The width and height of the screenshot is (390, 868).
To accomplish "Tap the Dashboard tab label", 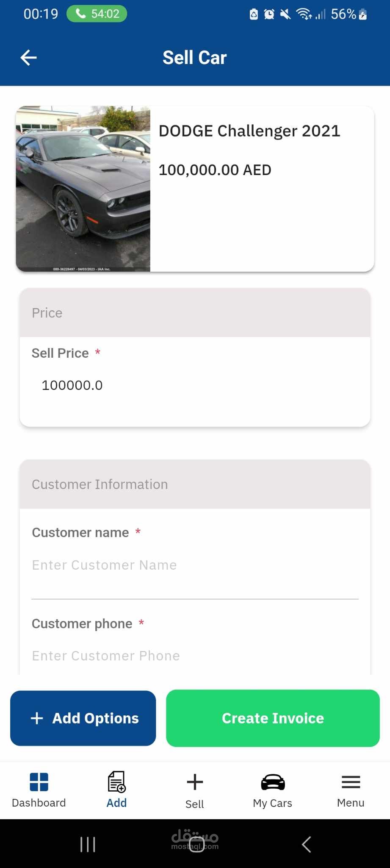I will pos(39,803).
